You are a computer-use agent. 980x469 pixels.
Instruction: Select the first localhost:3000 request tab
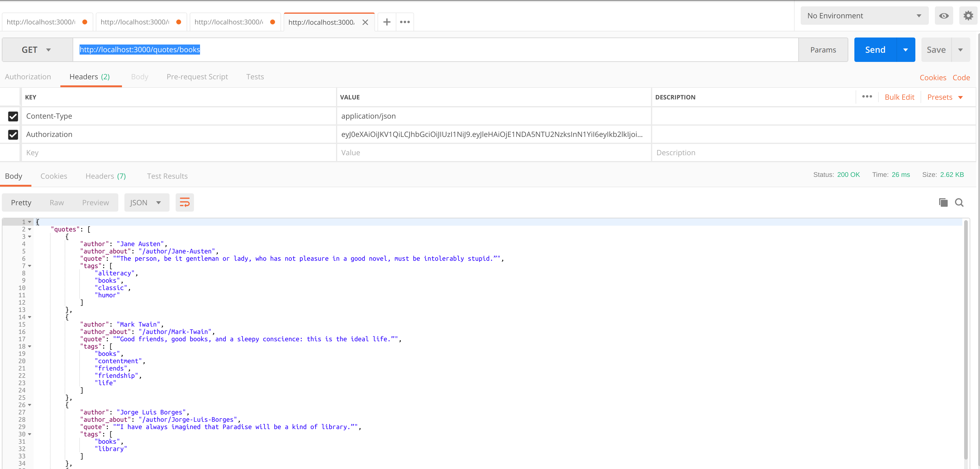pos(47,22)
